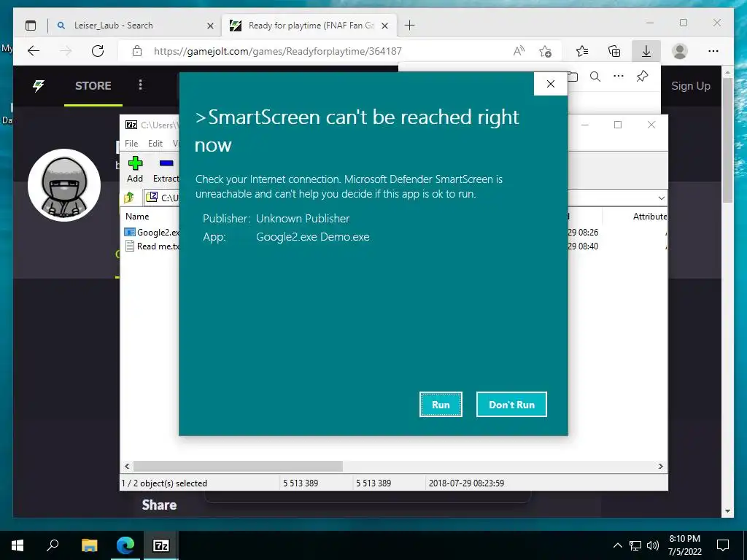Image resolution: width=747 pixels, height=560 pixels.
Task: Open the Windows Start menu
Action: click(18, 545)
